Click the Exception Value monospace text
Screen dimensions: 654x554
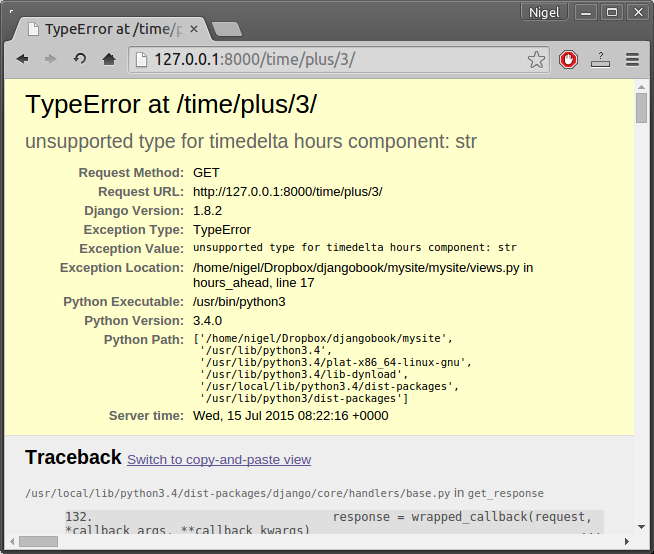[355, 248]
